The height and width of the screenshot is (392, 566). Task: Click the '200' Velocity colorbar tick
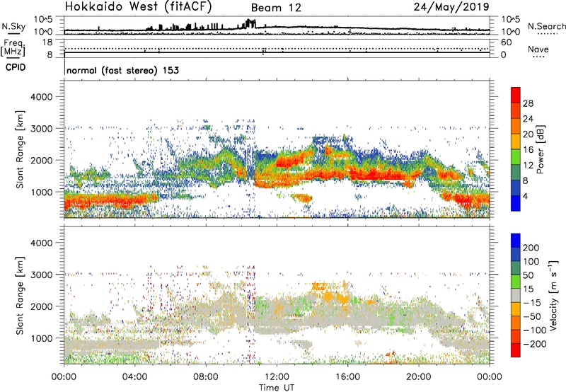(x=531, y=248)
